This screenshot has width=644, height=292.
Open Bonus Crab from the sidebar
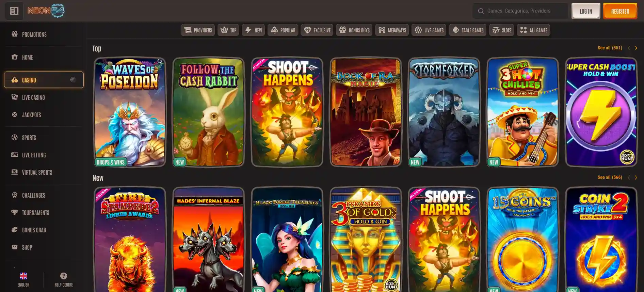(34, 230)
